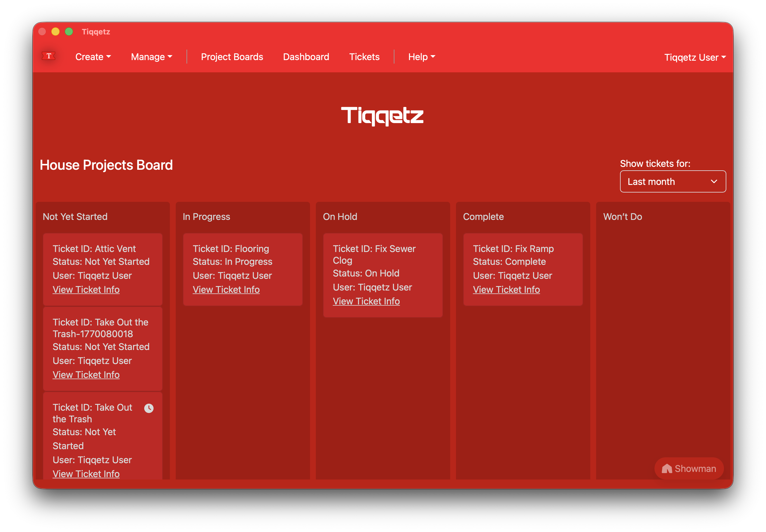The image size is (766, 532).
Task: Click the House Projects Board title
Action: pyautogui.click(x=106, y=165)
